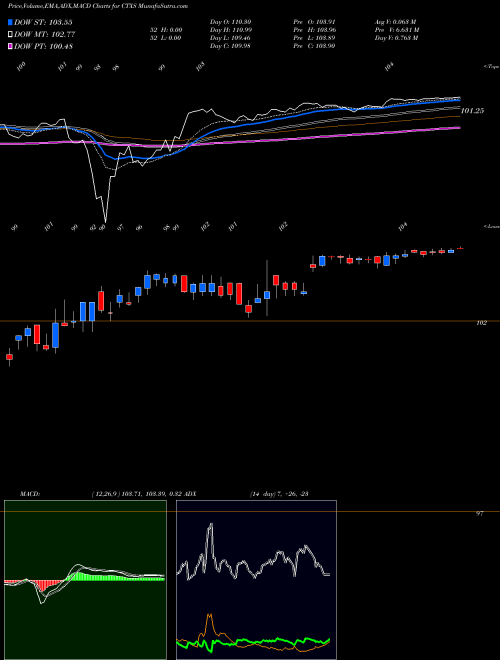Click the chart title mentioning MunafaSutra.com
This screenshot has height=660, width=500.
[98, 6]
